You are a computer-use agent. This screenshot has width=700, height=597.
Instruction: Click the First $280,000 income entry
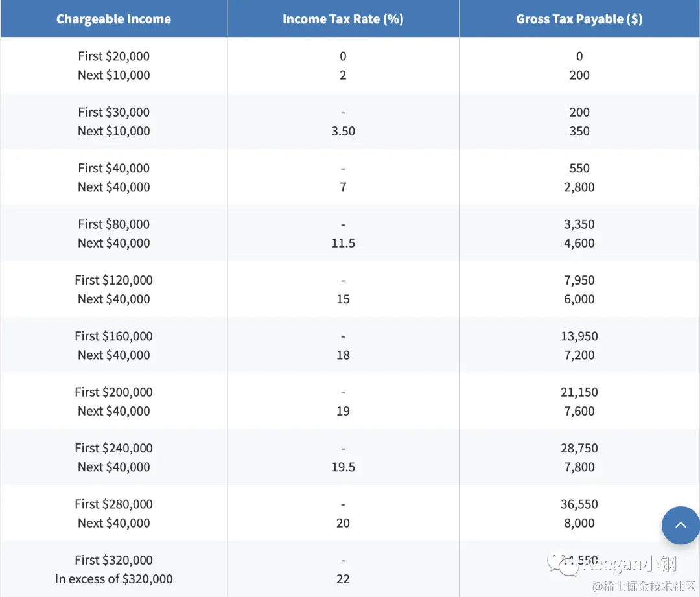pos(113,504)
